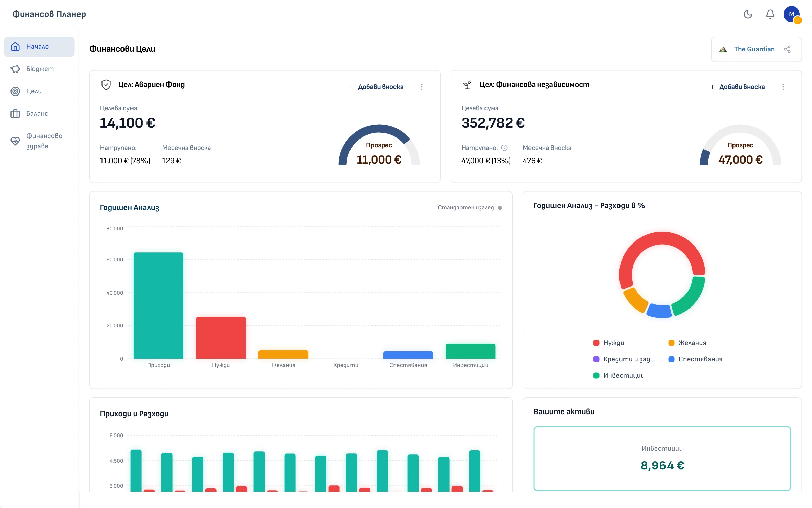Click the 11,000 € progress gauge
Viewport: 812px width, 508px height.
[379, 145]
